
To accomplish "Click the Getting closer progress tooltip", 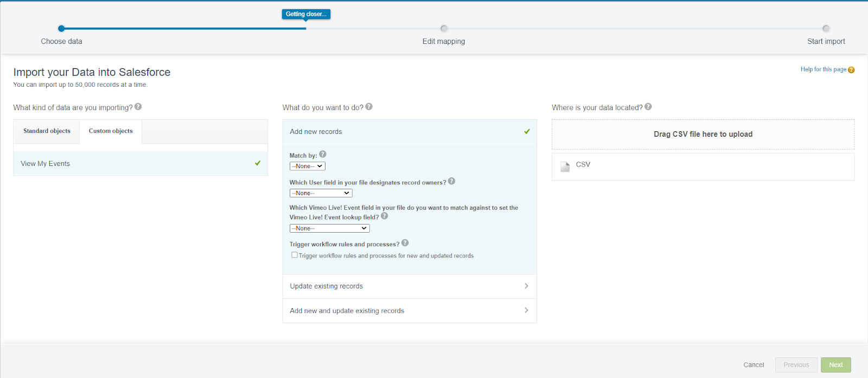I will click(306, 14).
